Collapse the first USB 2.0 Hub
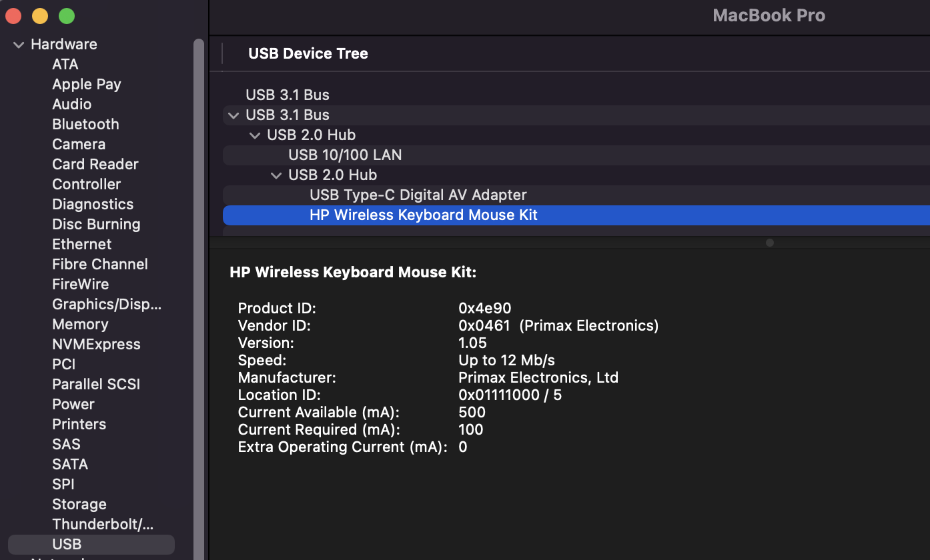The width and height of the screenshot is (930, 560). pos(254,135)
